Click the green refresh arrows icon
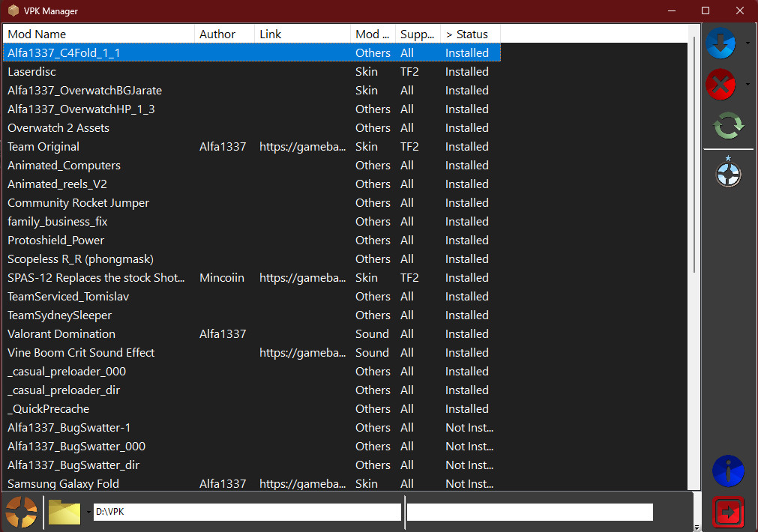 (x=727, y=124)
